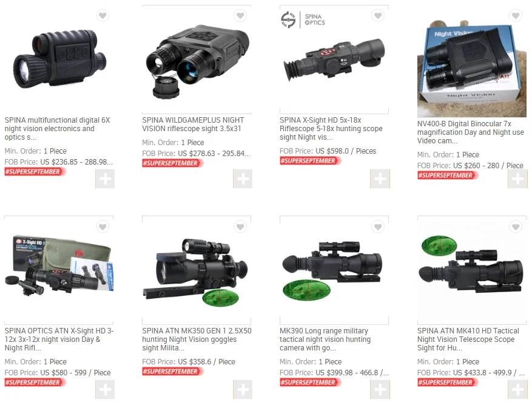
Task: Favorite the SPINA WILDGAMEPLUS night vision binocular
Action: coord(240,16)
